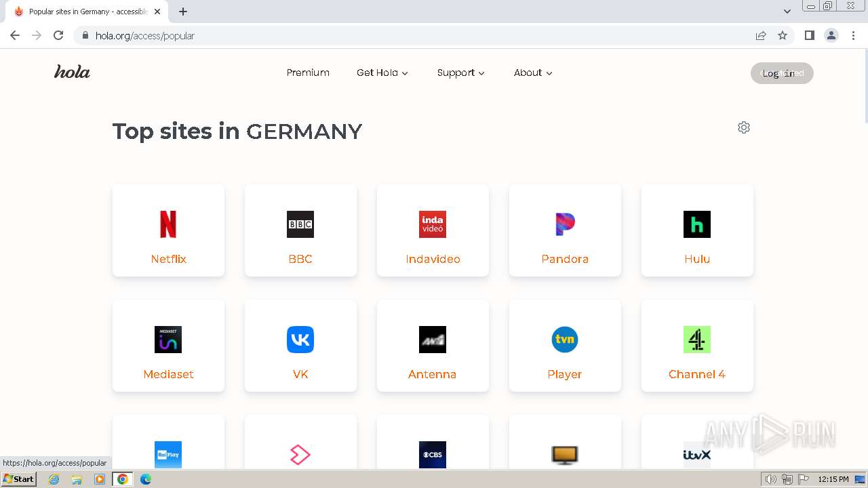Open the Channel 4 link text
This screenshot has width=868, height=488.
coord(697,374)
